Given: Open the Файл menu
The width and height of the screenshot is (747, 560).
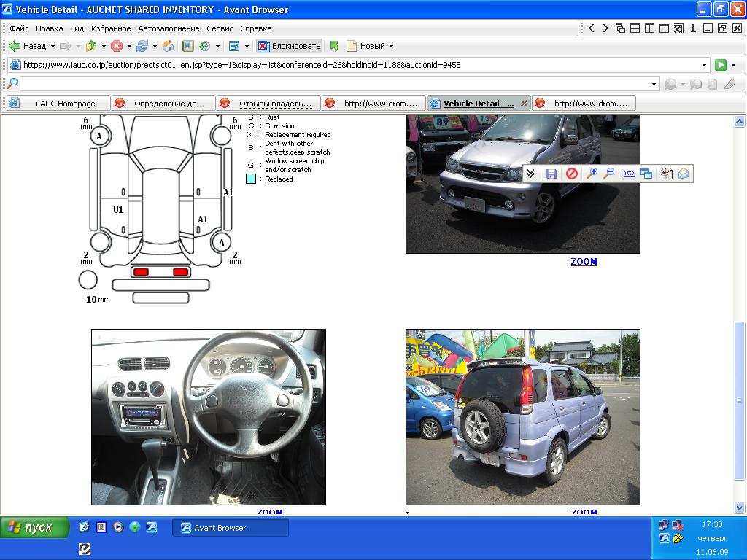Looking at the screenshot, I should point(19,28).
